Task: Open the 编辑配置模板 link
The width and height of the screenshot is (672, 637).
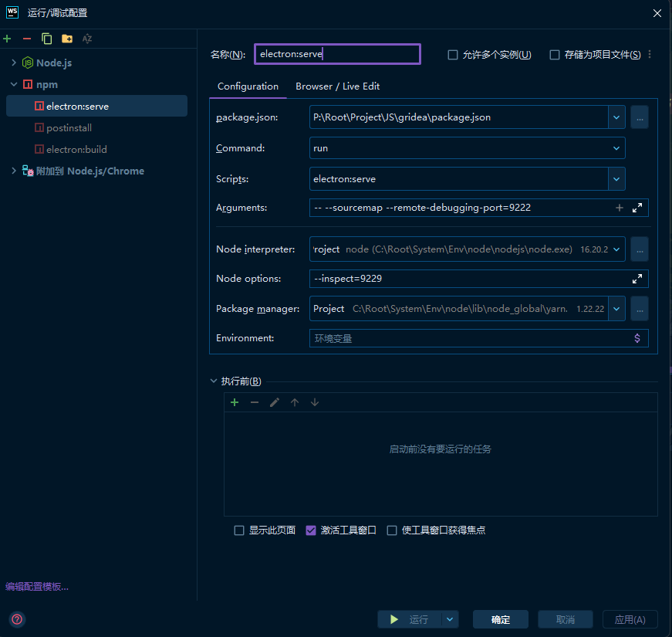Action: pyautogui.click(x=37, y=587)
